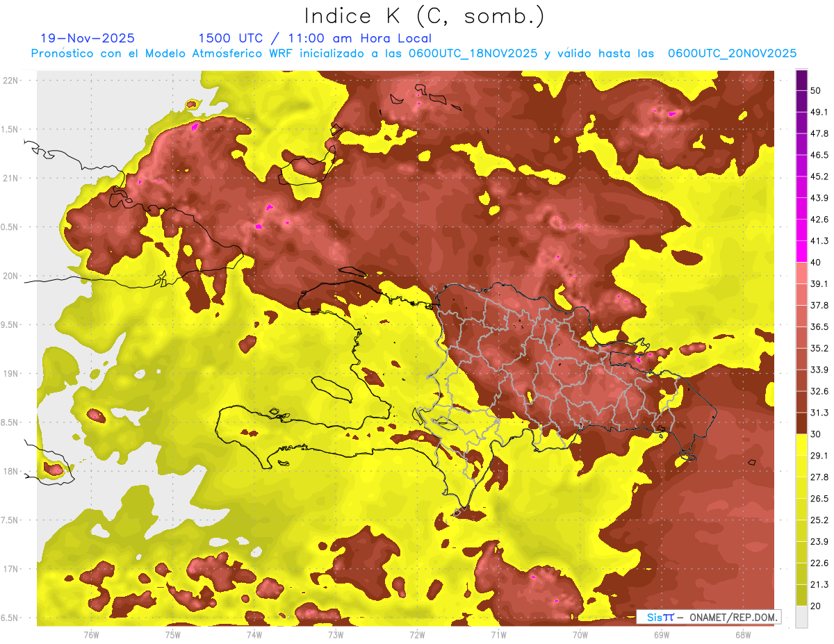Screen dimensions: 834x644
Task: Click the latitude axis label '18N'
Action: tap(10, 472)
